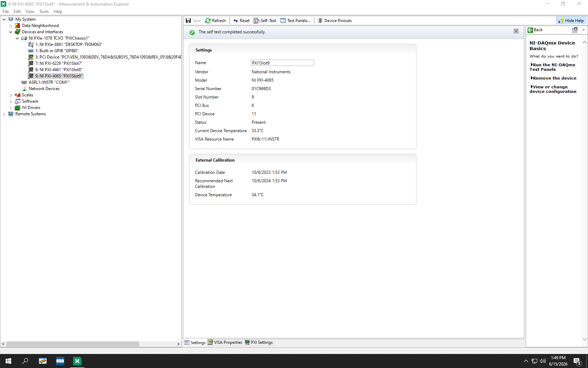Open Device Pinouts from toolbar

coord(335,21)
